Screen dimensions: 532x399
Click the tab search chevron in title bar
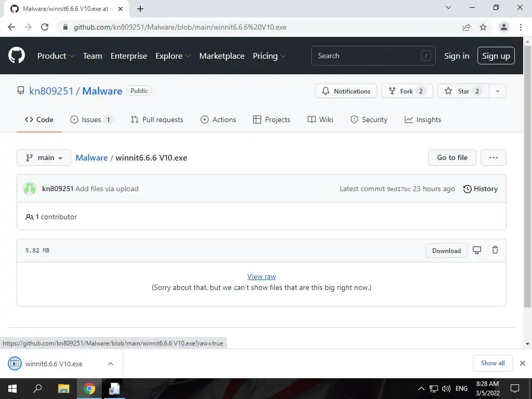click(x=448, y=7)
